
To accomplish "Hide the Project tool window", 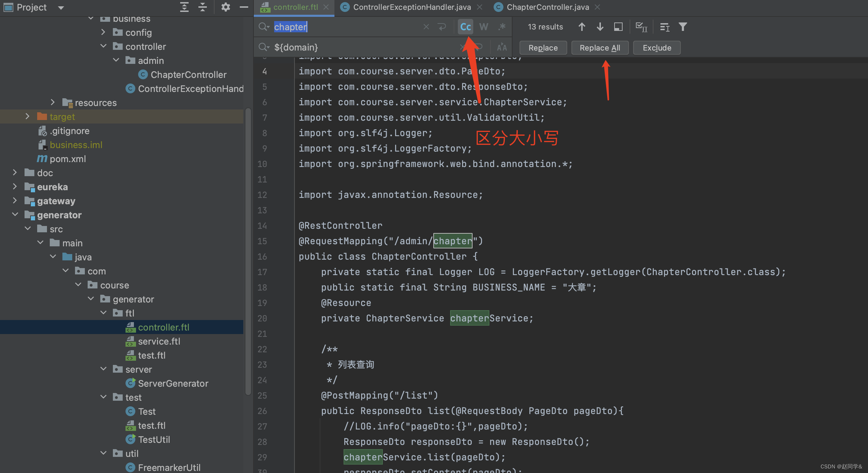I will coord(244,7).
